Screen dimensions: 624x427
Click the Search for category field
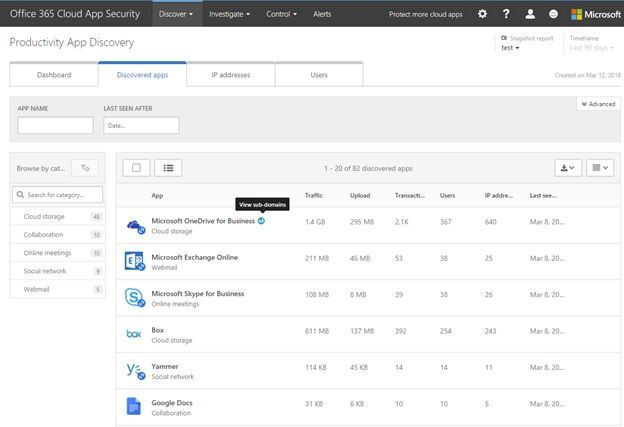coord(58,195)
